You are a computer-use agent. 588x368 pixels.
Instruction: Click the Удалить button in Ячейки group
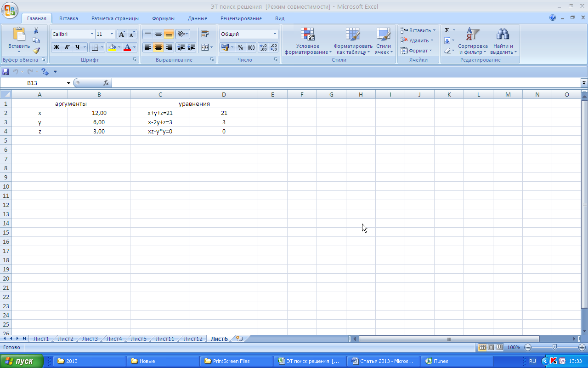(x=418, y=40)
